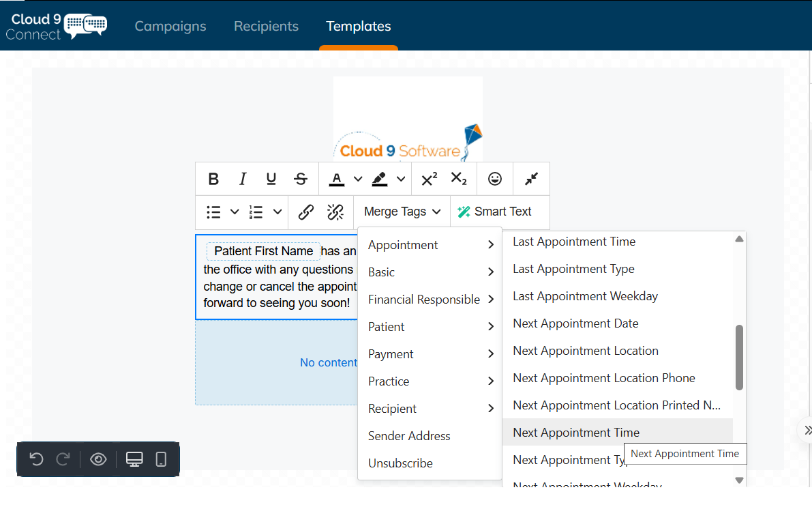Click the strikethrough icon
Viewport: 812px width, 507px height.
point(300,178)
